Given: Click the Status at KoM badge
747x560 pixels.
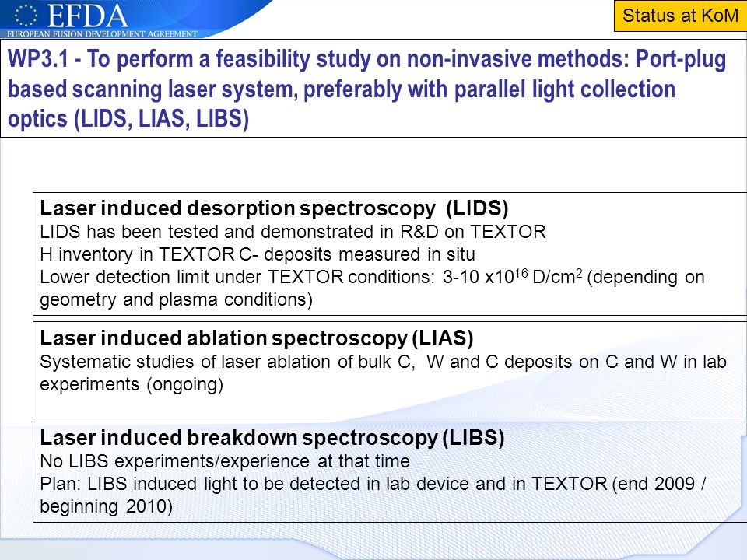Looking at the screenshot, I should 680,16.
